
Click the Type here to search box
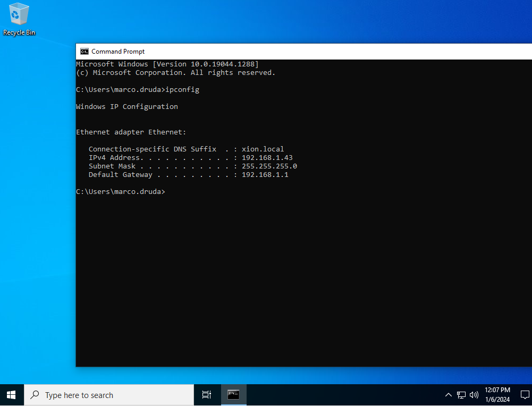click(x=109, y=395)
